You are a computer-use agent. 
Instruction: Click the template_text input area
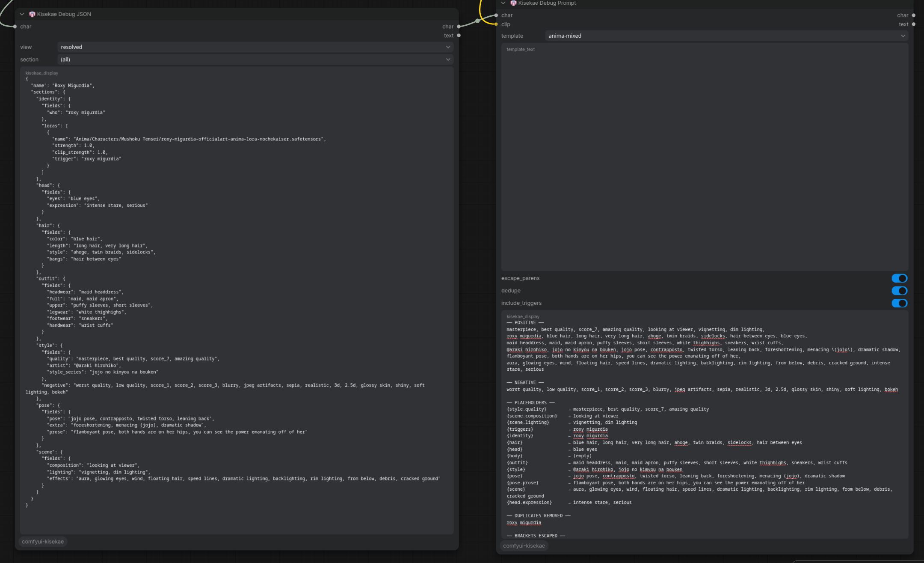705,157
